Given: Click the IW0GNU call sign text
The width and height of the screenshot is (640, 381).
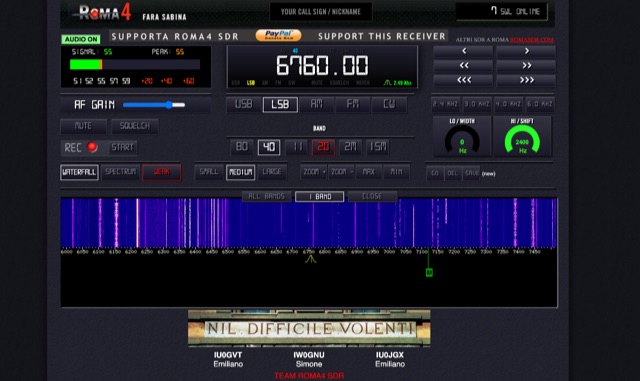Looking at the screenshot, I should (x=309, y=355).
